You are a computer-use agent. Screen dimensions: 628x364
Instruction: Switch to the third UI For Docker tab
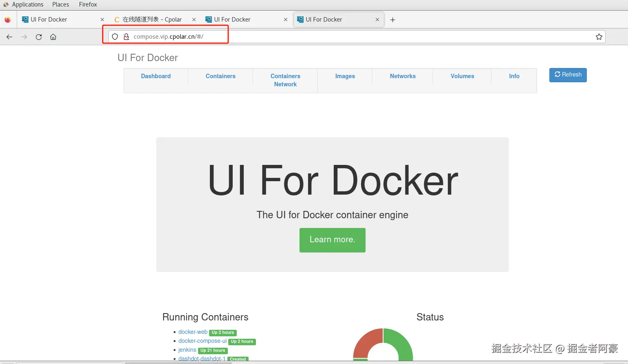[x=247, y=20]
